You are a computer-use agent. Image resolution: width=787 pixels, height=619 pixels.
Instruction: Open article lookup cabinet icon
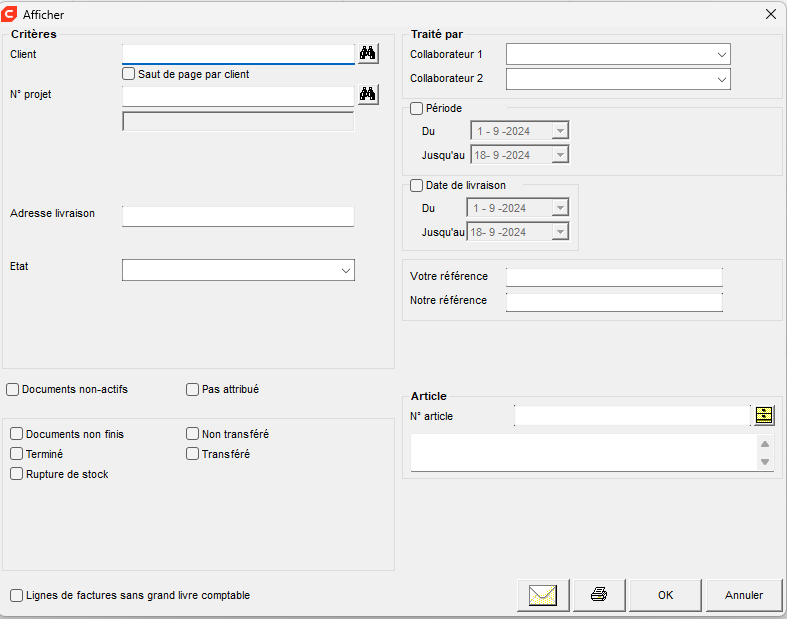pyautogui.click(x=764, y=416)
